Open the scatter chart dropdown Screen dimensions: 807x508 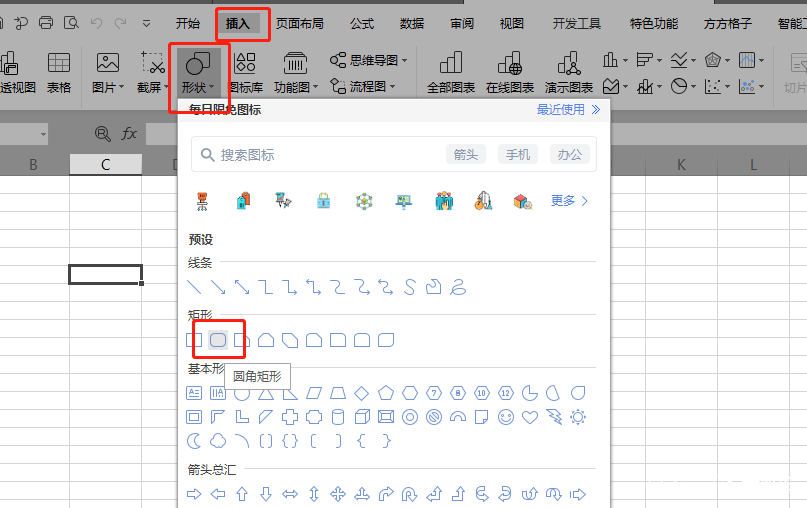point(717,86)
